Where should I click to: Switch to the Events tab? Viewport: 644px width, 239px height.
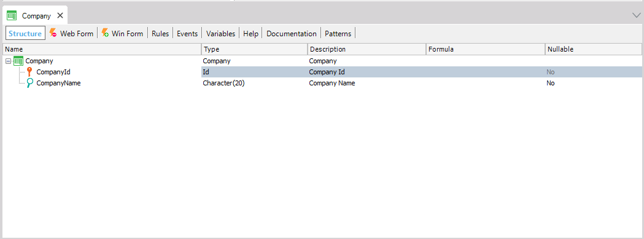187,34
